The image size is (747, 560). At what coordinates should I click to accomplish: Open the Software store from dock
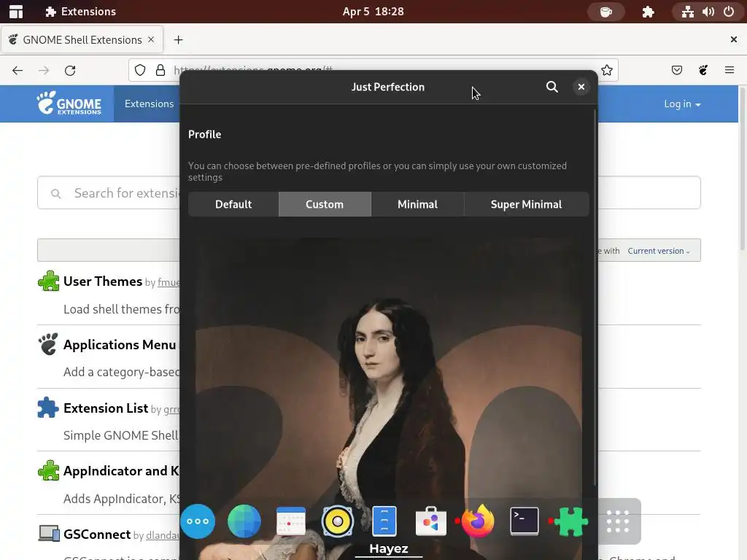[x=430, y=521]
